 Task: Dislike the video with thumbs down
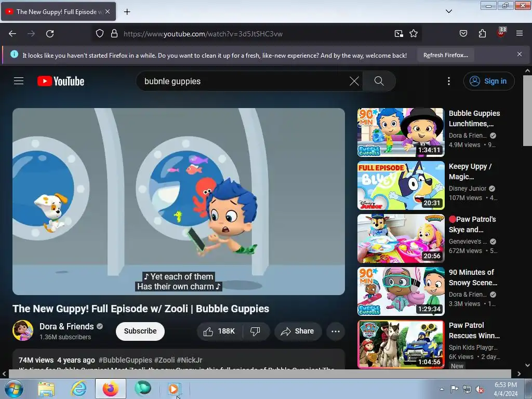(255, 331)
